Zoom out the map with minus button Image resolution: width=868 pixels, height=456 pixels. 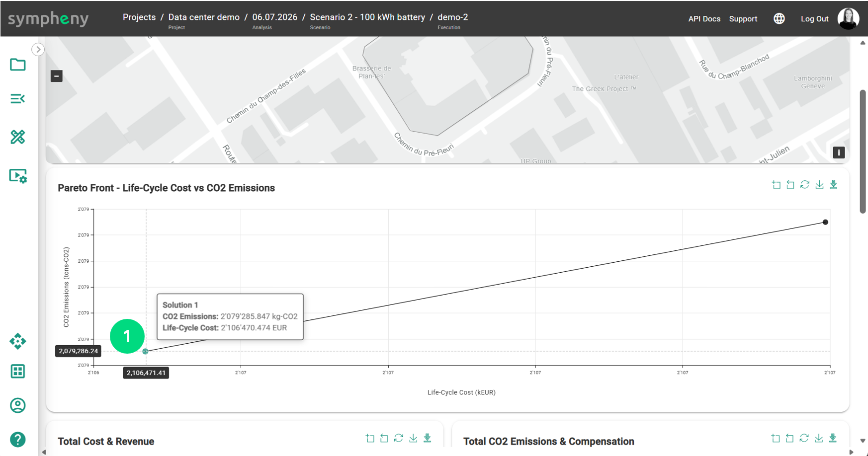pyautogui.click(x=57, y=76)
